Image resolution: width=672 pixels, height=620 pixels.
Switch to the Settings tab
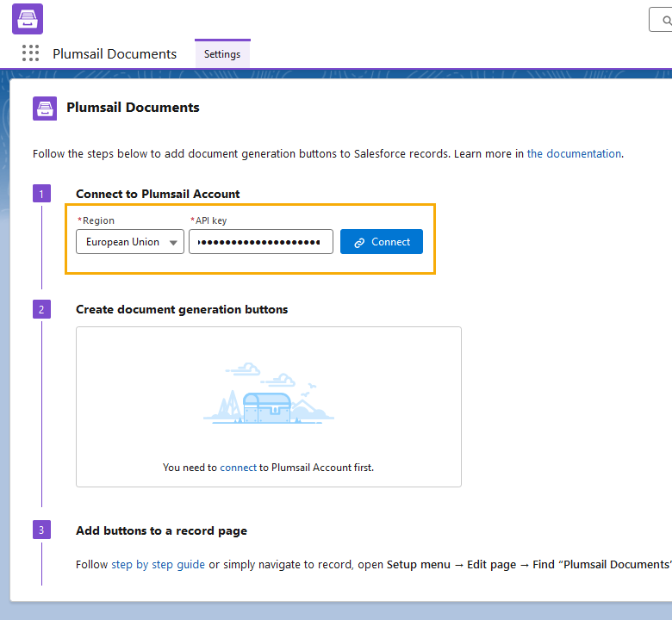pos(222,54)
